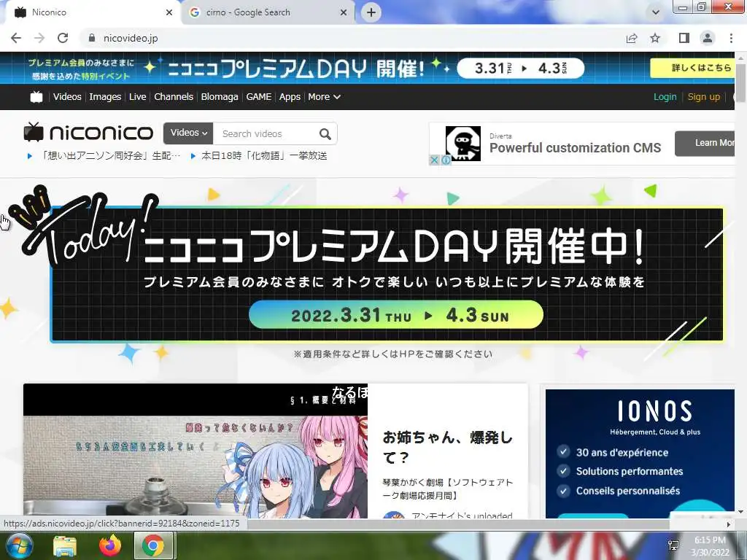747x560 pixels.
Task: Click Learn More button on Diverta ad
Action: (705, 143)
